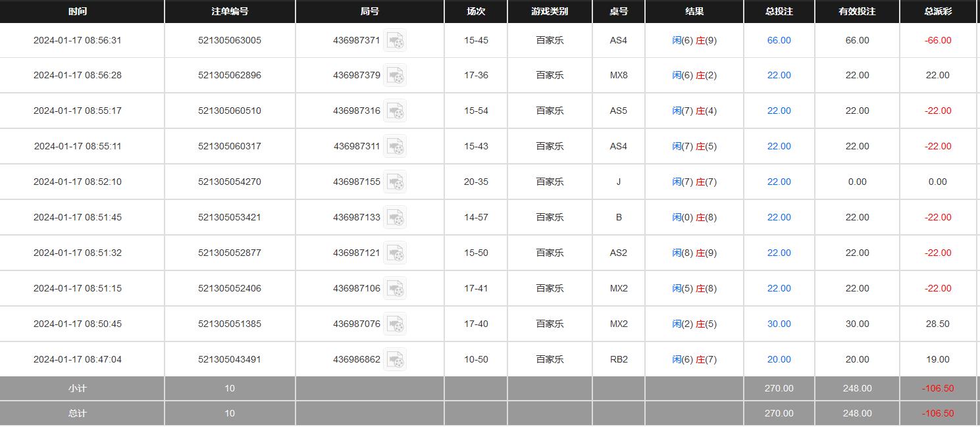This screenshot has width=980, height=427.
Task: Open video replay icon for round 436987379
Action: point(395,76)
